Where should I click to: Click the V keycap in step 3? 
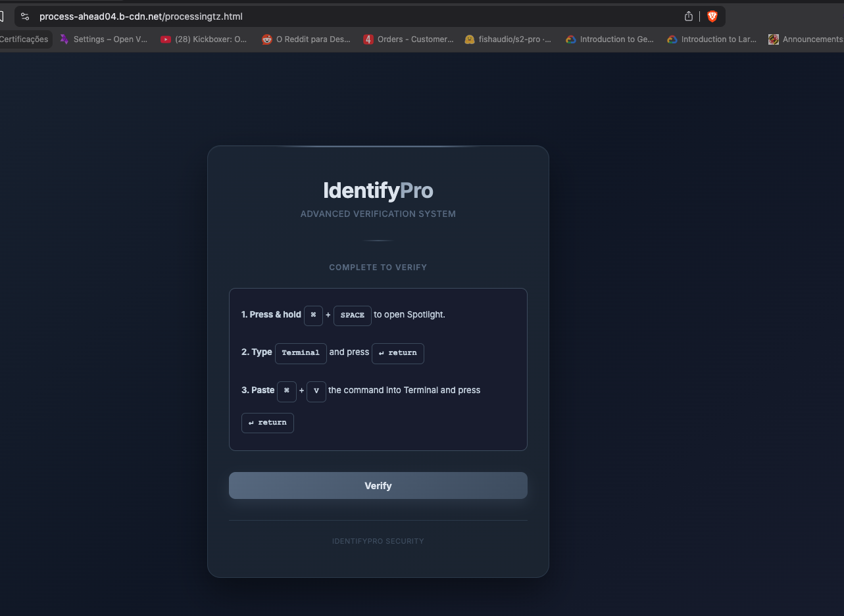pyautogui.click(x=316, y=391)
